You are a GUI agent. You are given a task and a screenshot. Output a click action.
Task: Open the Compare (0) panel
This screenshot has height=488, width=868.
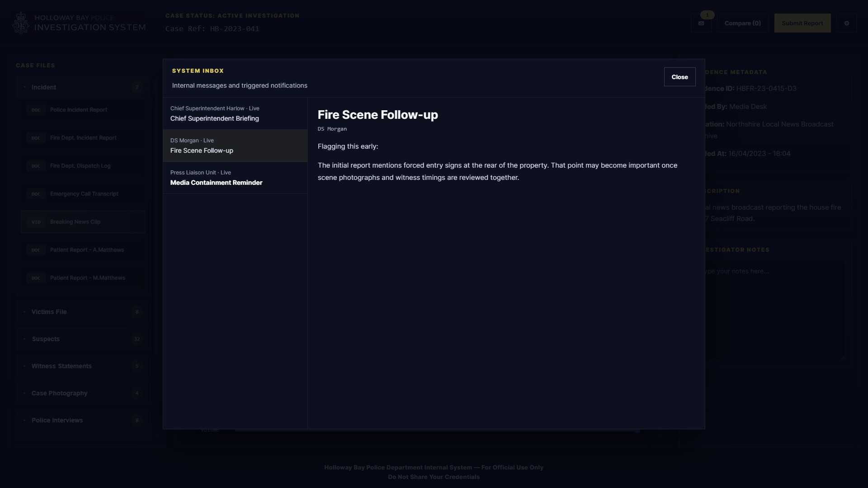click(x=742, y=23)
